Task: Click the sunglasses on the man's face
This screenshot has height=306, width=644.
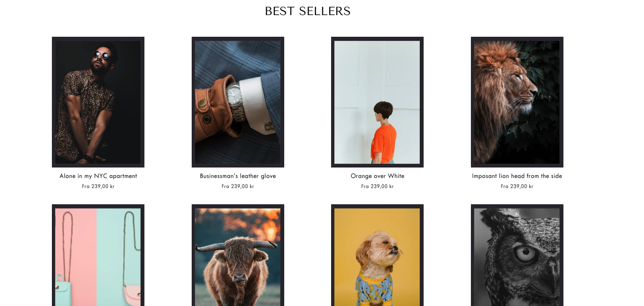Action: [101, 55]
